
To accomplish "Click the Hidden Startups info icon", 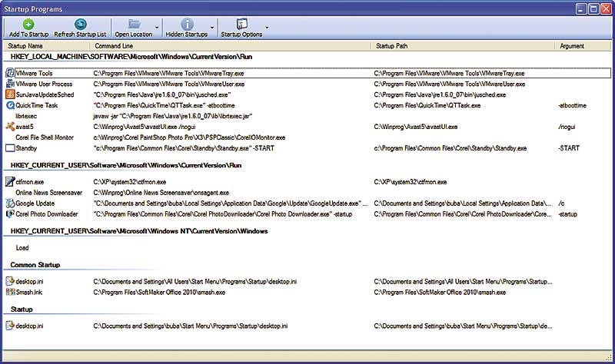I will coord(187,25).
